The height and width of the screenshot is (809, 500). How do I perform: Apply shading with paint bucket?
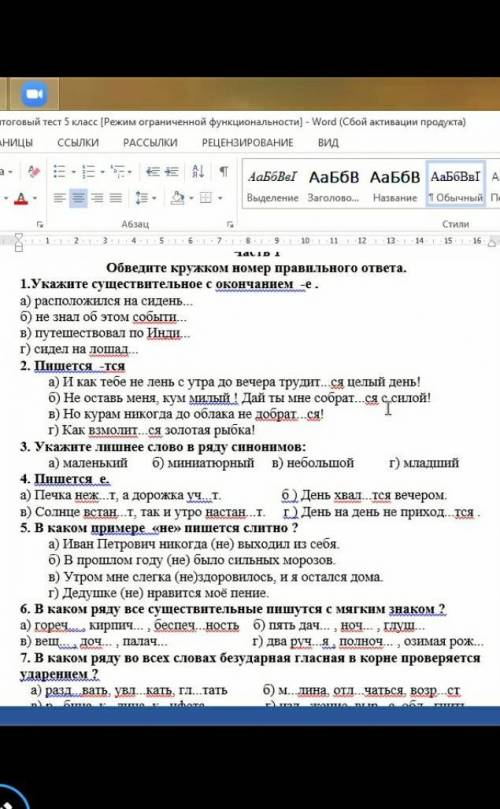[177, 198]
